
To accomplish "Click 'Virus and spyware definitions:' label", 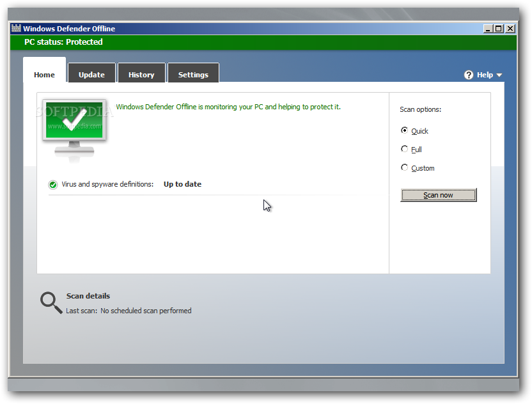I will [x=107, y=184].
